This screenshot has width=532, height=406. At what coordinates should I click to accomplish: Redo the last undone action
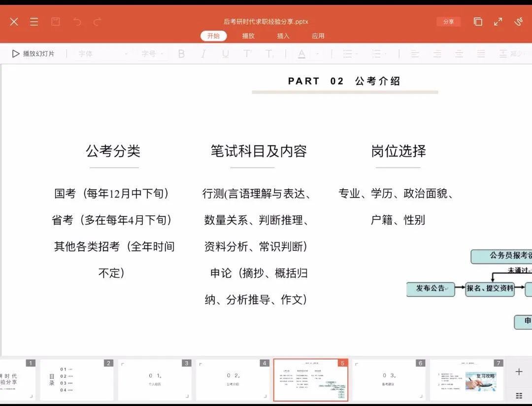pos(98,22)
